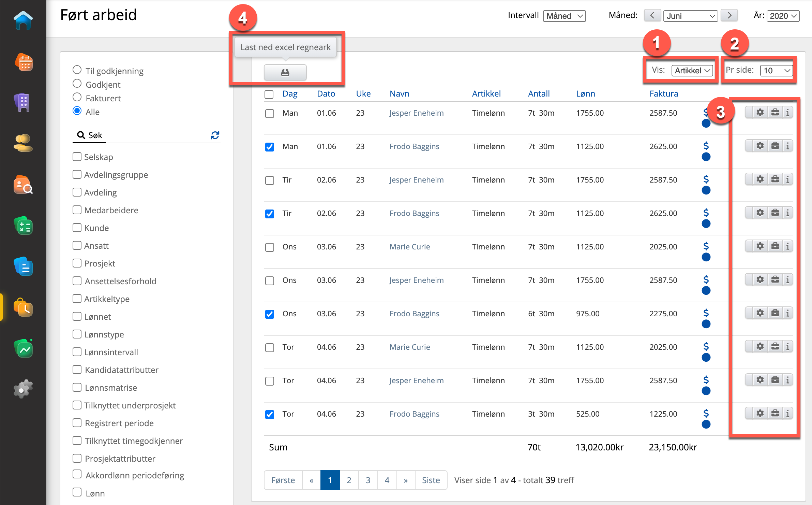Open gear settings on first Jesper Eneheim row
The width and height of the screenshot is (812, 505).
pos(760,112)
